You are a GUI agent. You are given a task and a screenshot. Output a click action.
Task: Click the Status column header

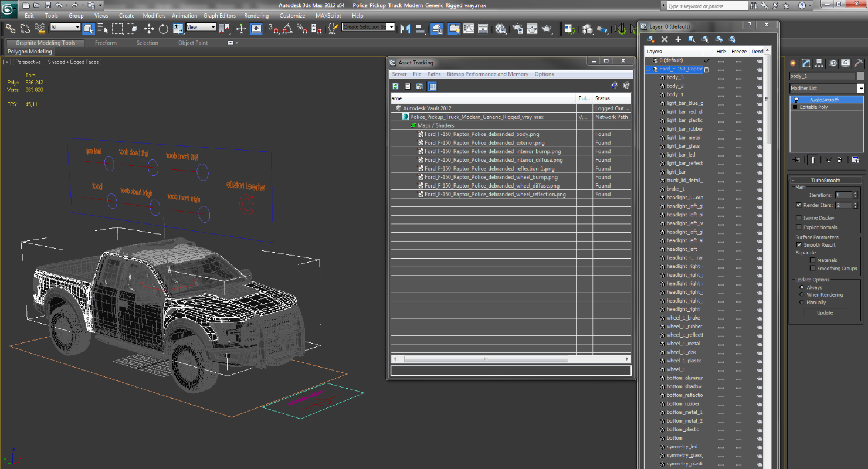pos(612,98)
